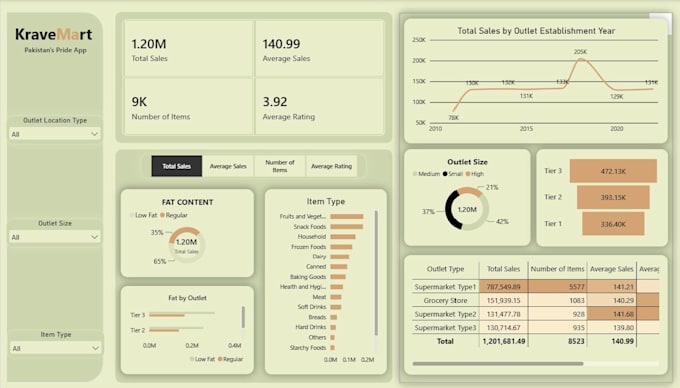Click the Fruits and Veget... bar
Image resolution: width=680 pixels, height=388 pixels.
[x=347, y=216]
